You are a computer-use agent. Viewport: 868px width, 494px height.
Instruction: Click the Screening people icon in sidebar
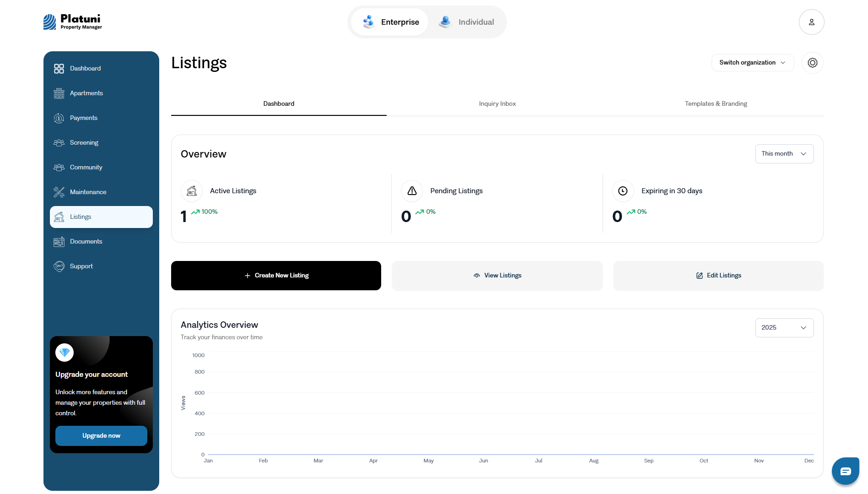click(x=59, y=143)
